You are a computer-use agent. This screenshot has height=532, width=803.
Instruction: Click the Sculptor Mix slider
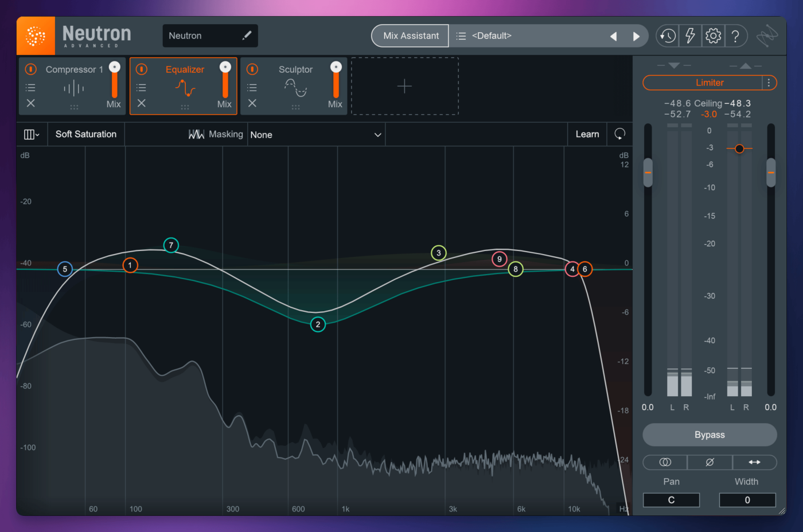(336, 79)
